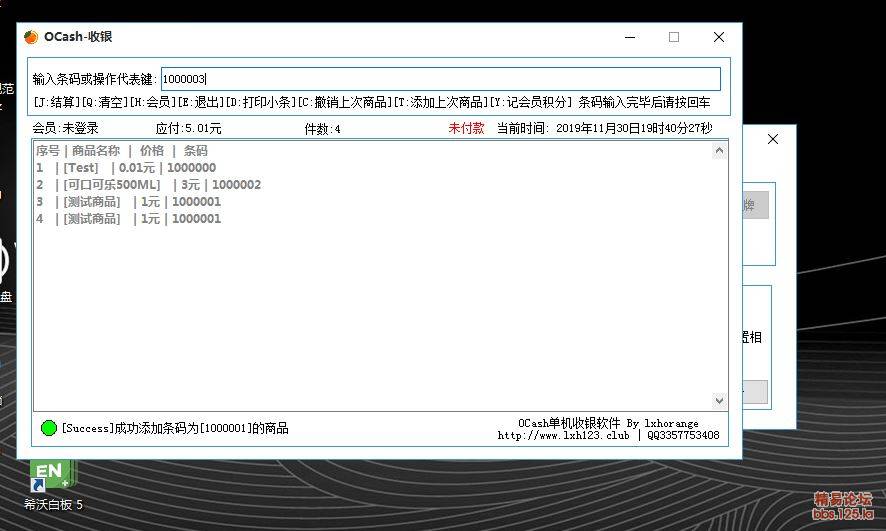Click the red 未付款 unpaid status
Image resolution: width=886 pixels, height=531 pixels.
click(x=466, y=128)
